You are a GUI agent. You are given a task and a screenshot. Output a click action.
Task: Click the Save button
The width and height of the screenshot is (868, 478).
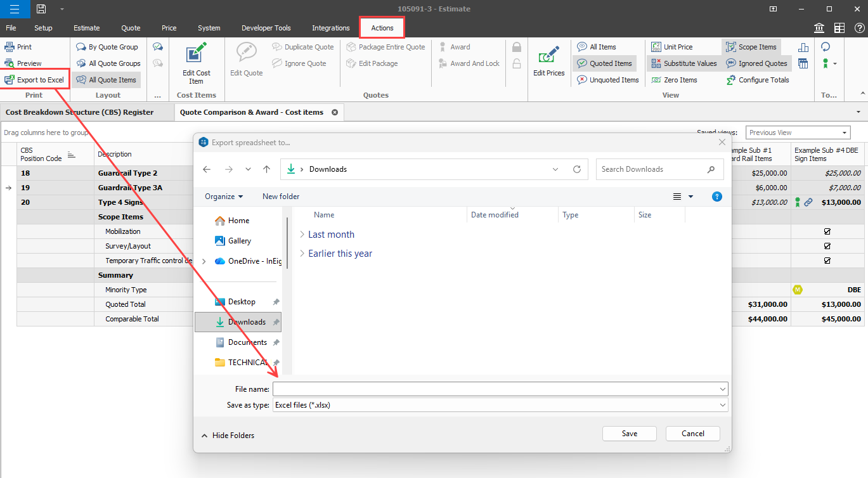629,434
